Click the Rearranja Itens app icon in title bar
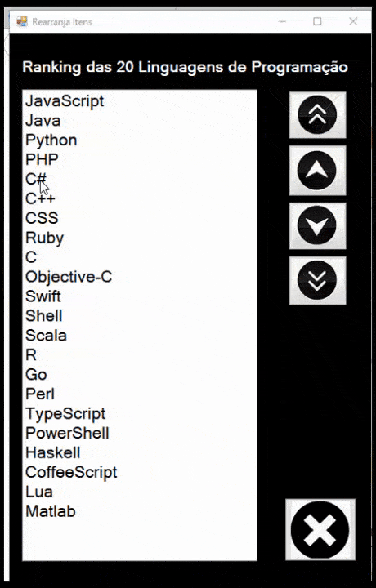The image size is (376, 588). pos(22,21)
